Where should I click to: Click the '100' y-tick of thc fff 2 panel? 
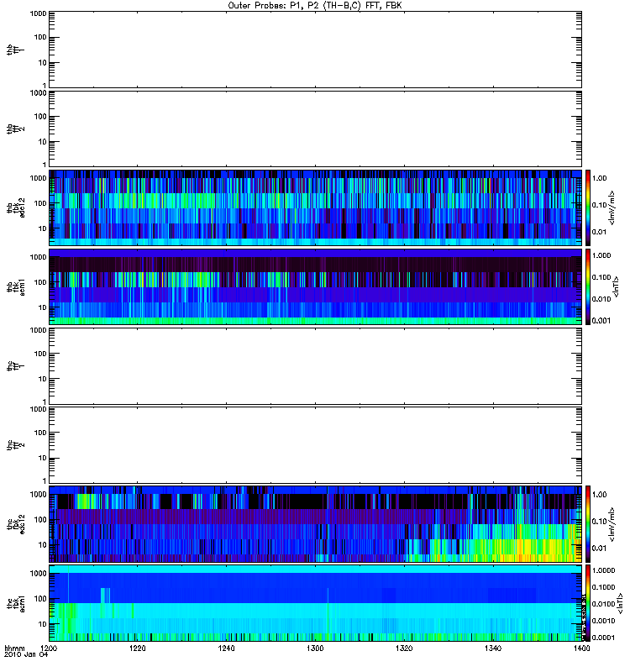point(40,433)
